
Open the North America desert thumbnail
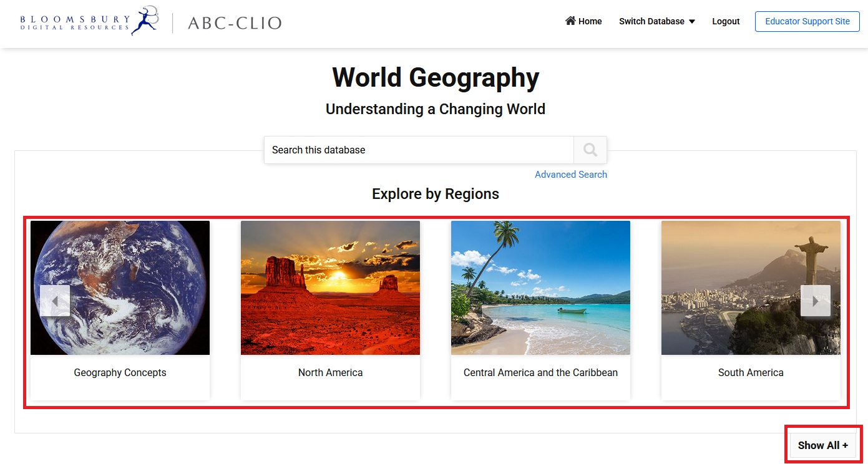[x=330, y=288]
